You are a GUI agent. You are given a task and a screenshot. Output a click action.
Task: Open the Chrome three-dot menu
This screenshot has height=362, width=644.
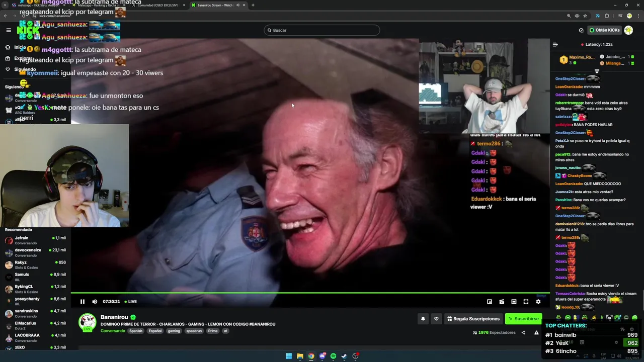tap(637, 16)
